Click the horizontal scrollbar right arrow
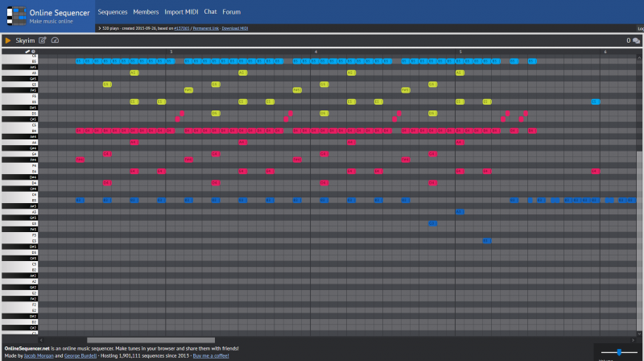 coord(633,340)
